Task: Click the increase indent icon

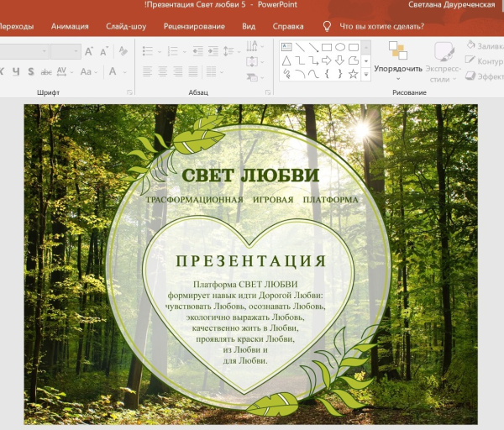Action: tap(213, 51)
